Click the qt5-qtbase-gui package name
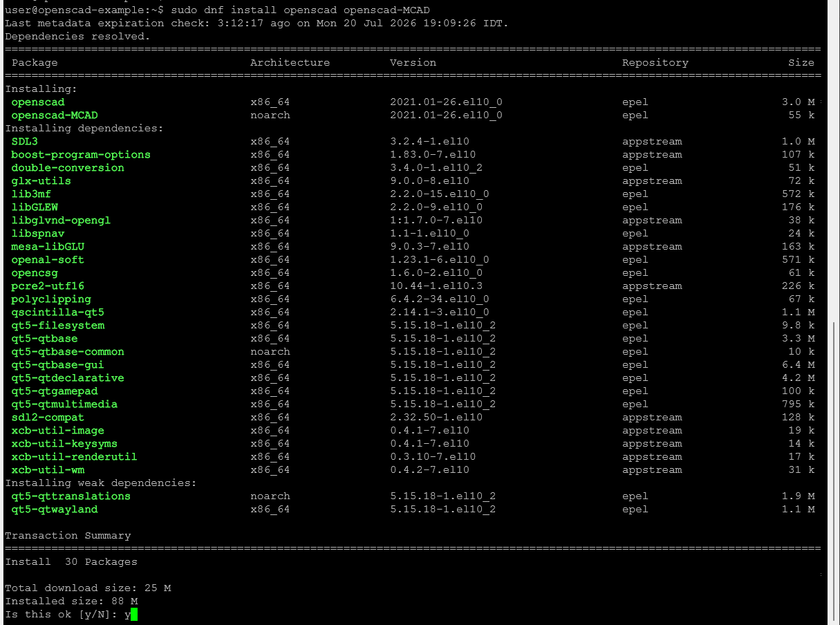 pyautogui.click(x=58, y=365)
